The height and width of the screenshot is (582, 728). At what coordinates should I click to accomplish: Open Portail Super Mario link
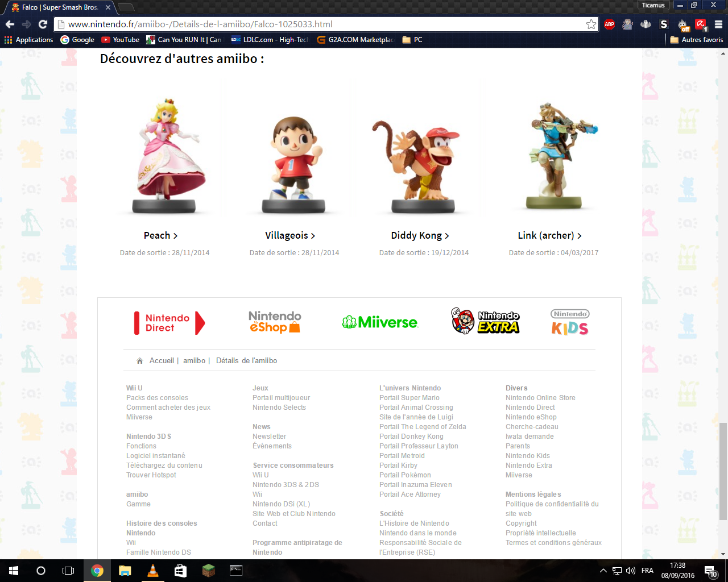409,398
